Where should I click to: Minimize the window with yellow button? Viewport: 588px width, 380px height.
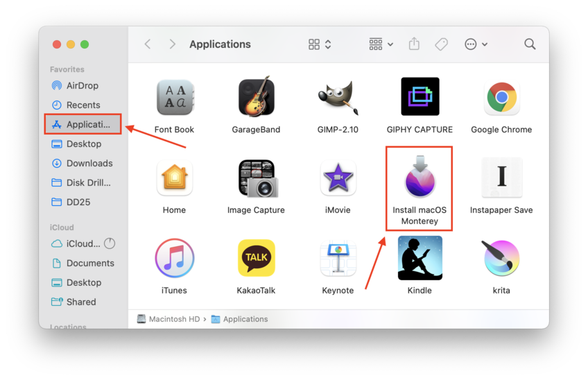pos(71,44)
